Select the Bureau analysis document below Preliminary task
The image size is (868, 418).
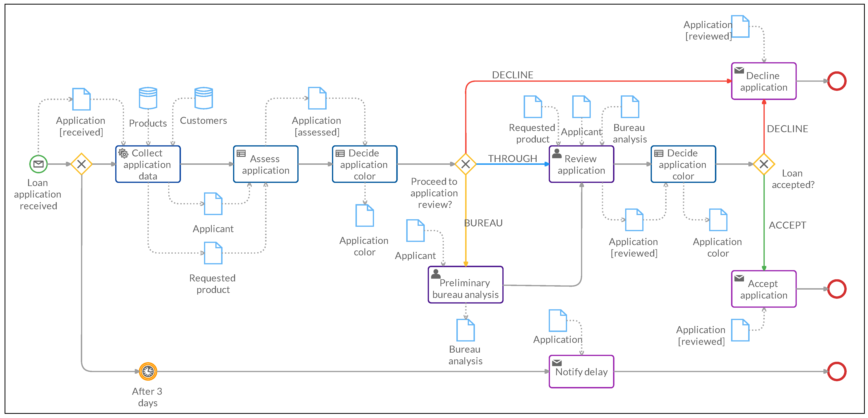click(x=465, y=330)
